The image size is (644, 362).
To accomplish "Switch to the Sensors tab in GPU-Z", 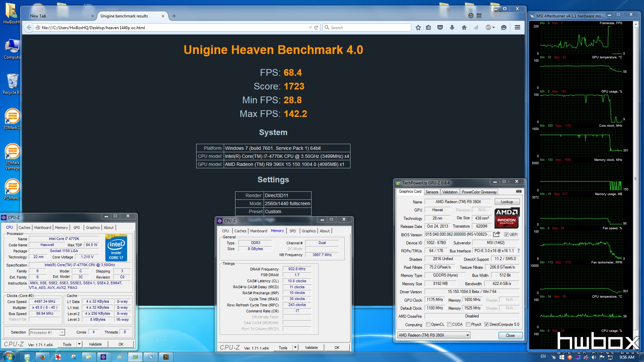I will click(432, 192).
